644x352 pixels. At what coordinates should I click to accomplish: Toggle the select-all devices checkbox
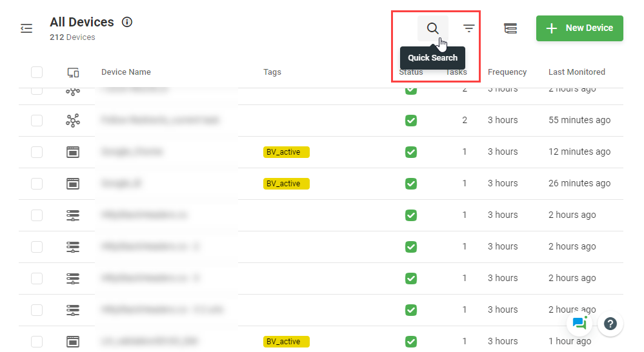[x=37, y=72]
